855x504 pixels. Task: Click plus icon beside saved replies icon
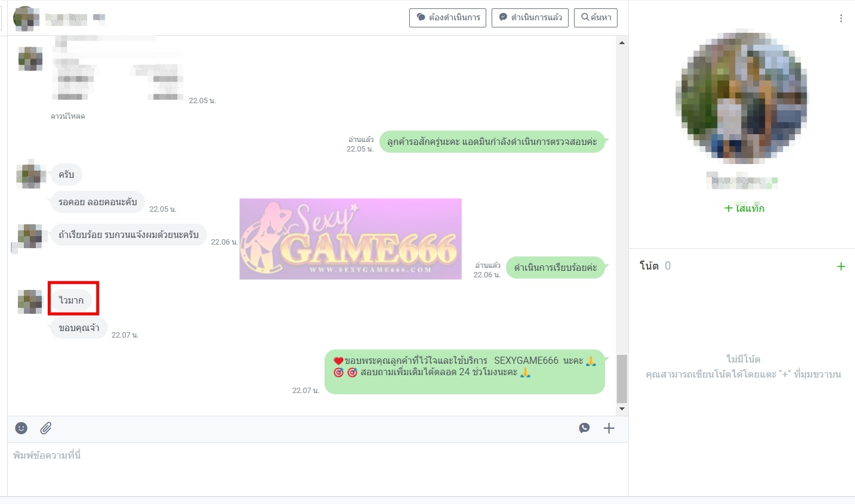coord(609,428)
